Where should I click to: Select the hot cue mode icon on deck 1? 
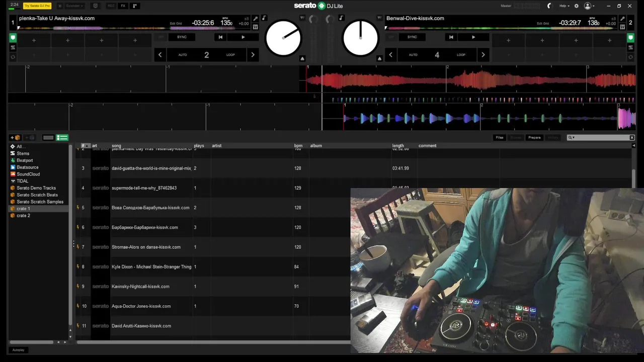13,38
